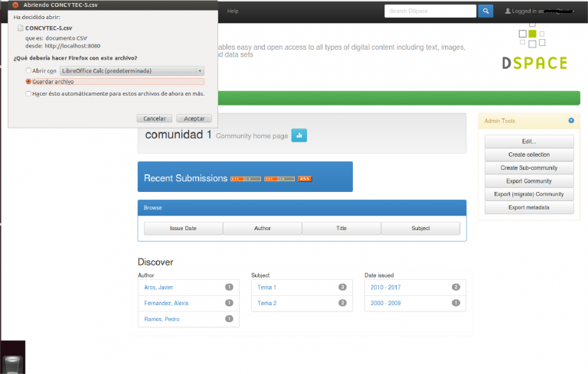This screenshot has width=588, height=374.
Task: Click the Create collection button
Action: click(x=528, y=154)
